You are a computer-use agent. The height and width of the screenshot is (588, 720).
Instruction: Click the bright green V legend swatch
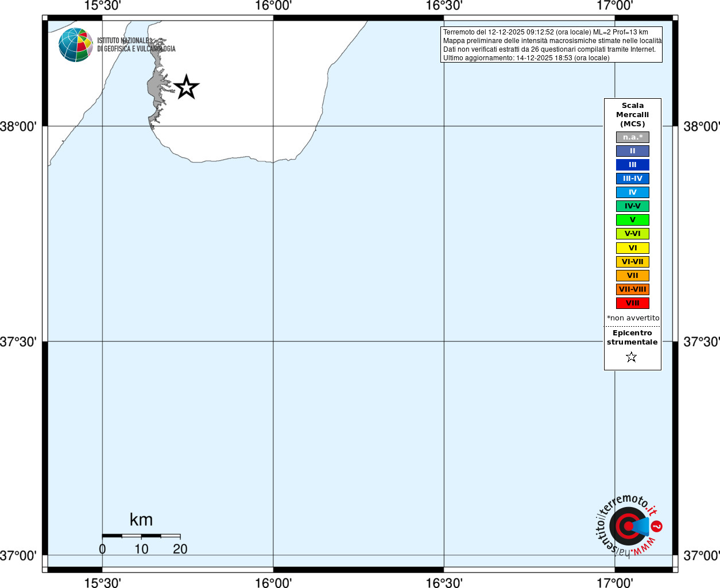(633, 220)
